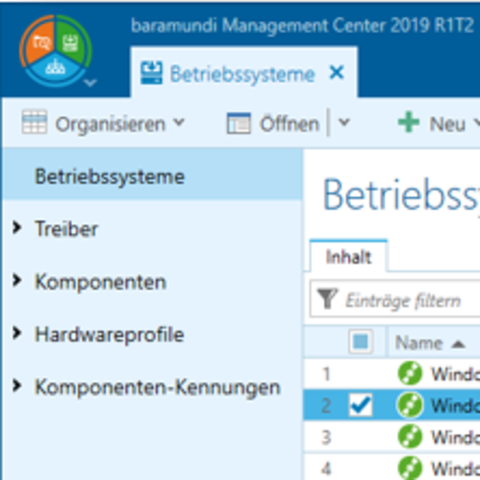480x480 pixels.
Task: Click the Neu button label
Action: pos(447,124)
